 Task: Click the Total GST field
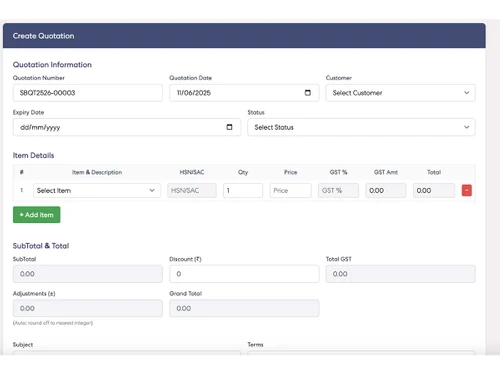click(400, 274)
